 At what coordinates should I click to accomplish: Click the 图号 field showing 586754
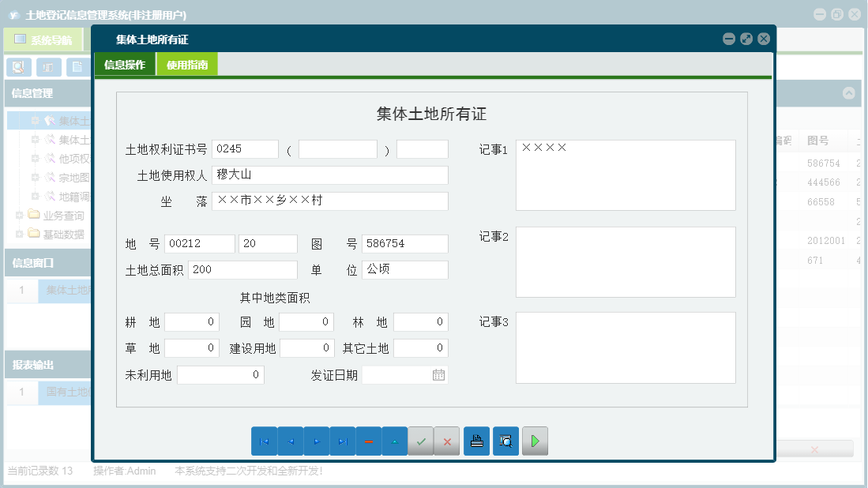tap(405, 243)
